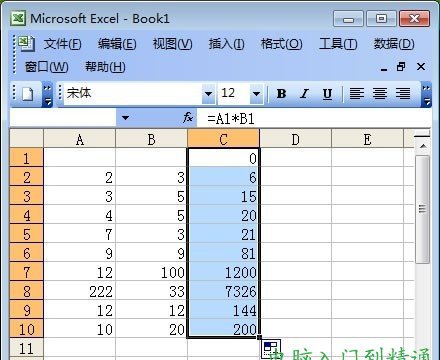
Task: Click the font size field showing 12
Action: point(234,94)
